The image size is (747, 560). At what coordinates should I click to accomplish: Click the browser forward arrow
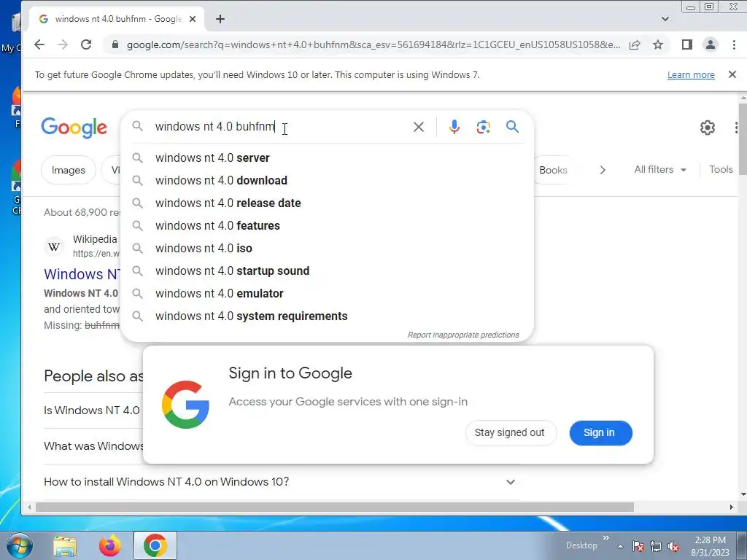(63, 44)
